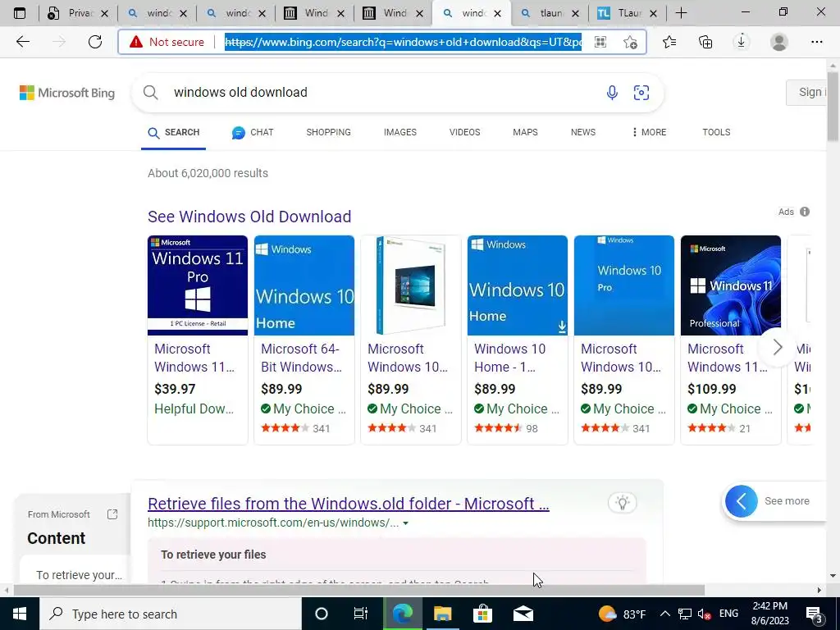This screenshot has height=630, width=840.
Task: Open File Explorer from taskbar
Action: (442, 614)
